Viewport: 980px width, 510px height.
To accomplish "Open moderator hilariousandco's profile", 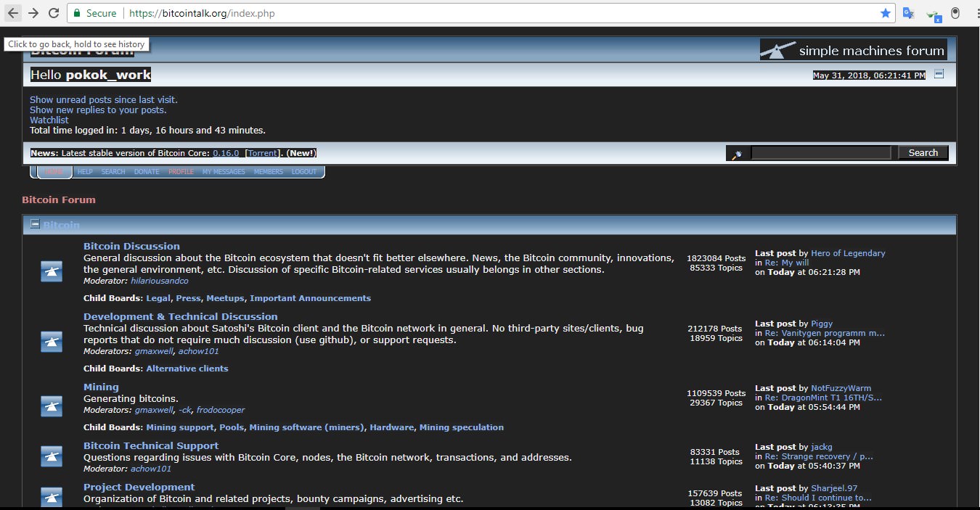I will pyautogui.click(x=160, y=281).
